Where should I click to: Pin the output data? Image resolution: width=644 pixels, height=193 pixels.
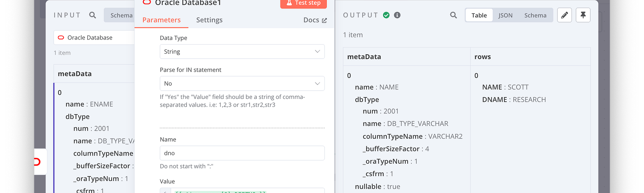[x=583, y=15]
